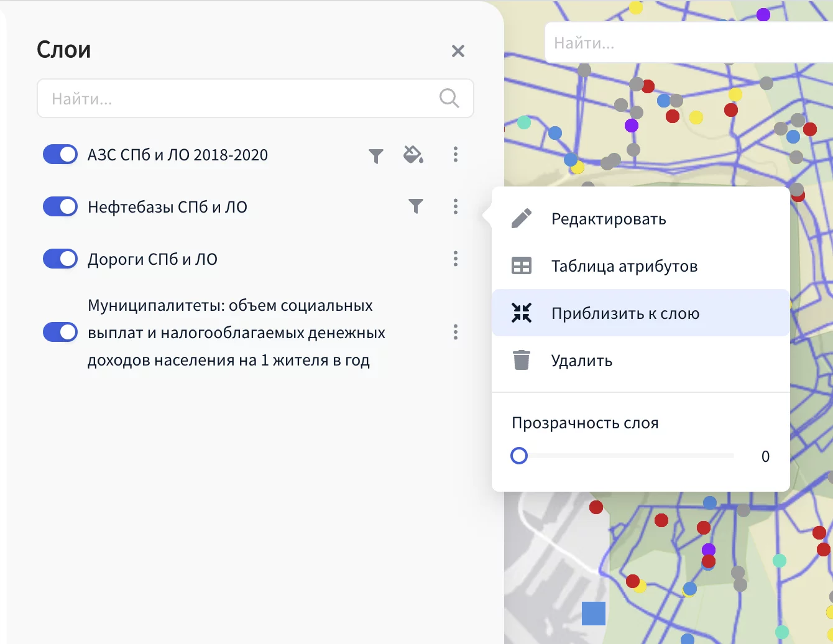Click the layer transparency slider handle
The image size is (833, 644).
(519, 456)
